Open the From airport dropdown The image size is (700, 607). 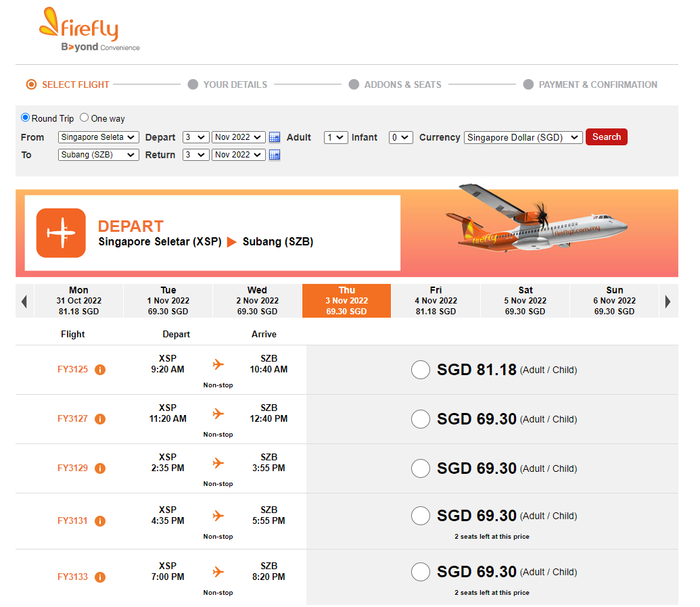click(98, 137)
